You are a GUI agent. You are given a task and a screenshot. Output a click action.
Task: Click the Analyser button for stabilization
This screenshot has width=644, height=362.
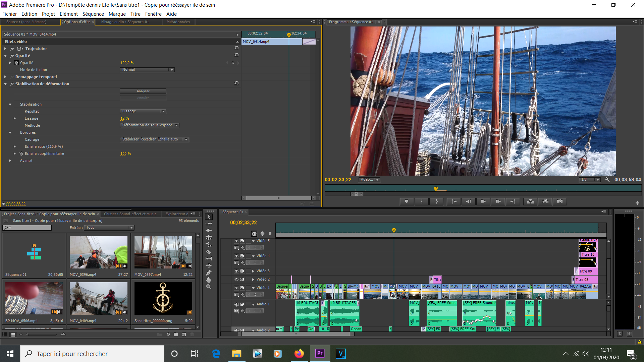click(143, 91)
